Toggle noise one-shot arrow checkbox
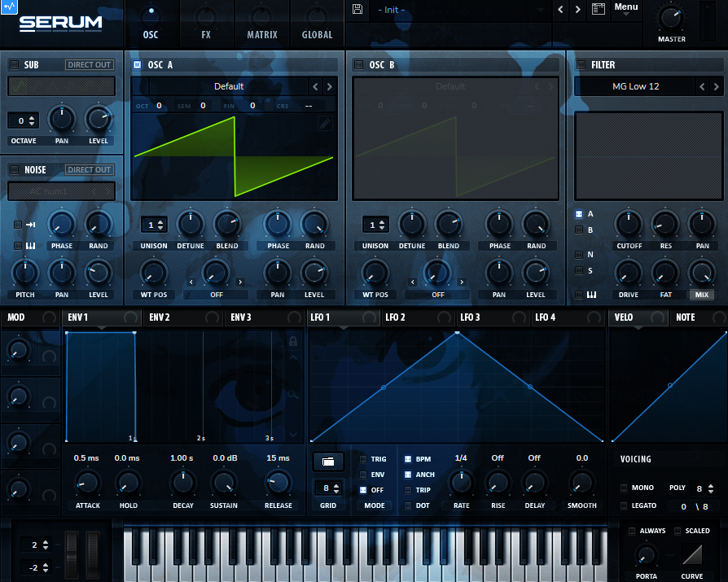 pos(18,225)
